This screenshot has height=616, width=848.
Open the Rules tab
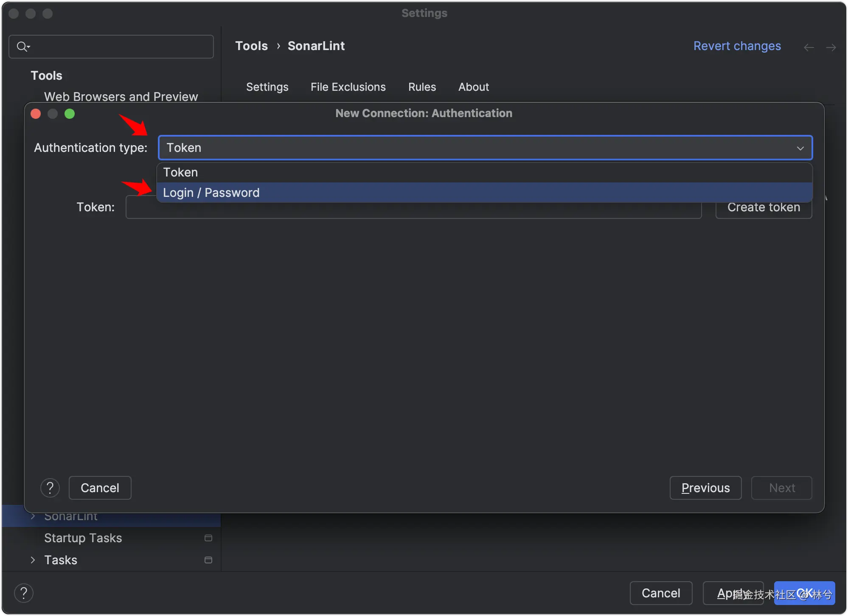point(422,87)
